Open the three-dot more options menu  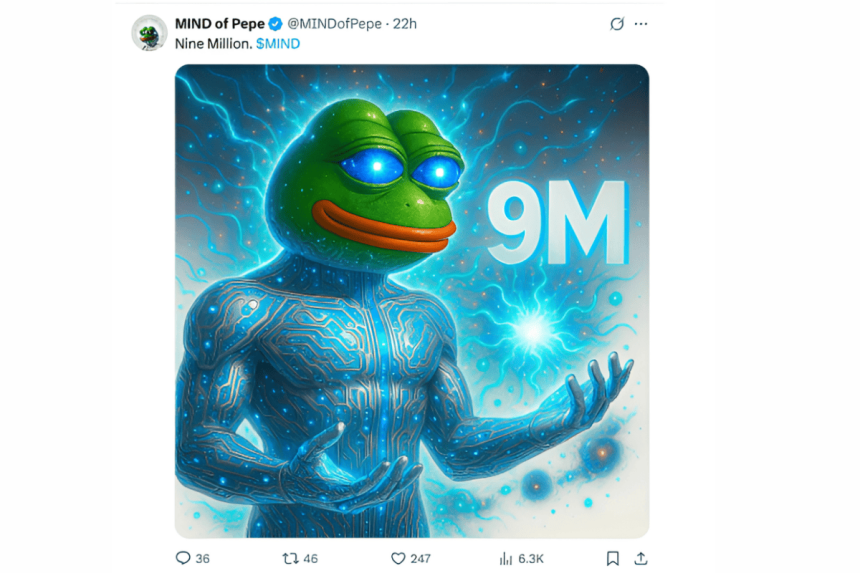(x=641, y=24)
